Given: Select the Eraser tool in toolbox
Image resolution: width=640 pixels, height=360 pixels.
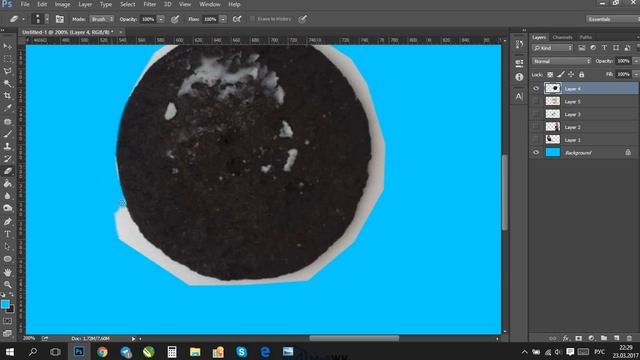Looking at the screenshot, I should [7, 171].
